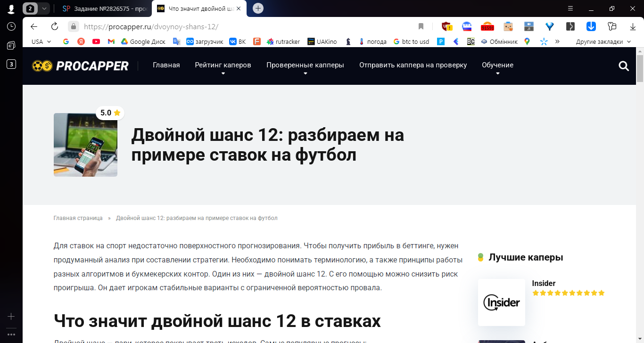Open the chess knight bookmark icon

pyautogui.click(x=348, y=41)
